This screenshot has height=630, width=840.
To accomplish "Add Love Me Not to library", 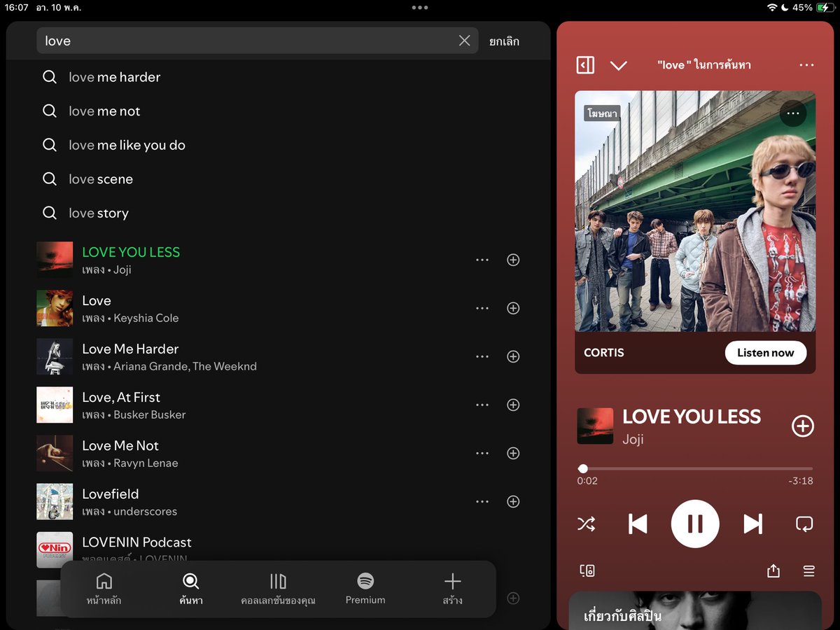I will coord(513,453).
